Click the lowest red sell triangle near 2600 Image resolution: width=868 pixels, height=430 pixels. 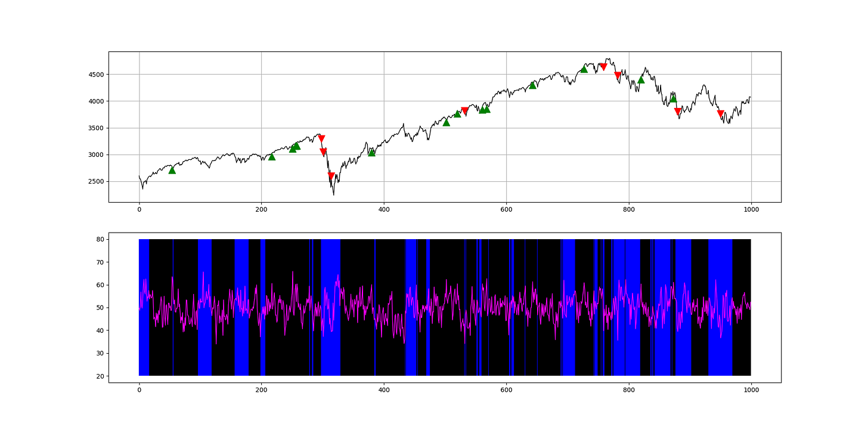pyautogui.click(x=331, y=176)
